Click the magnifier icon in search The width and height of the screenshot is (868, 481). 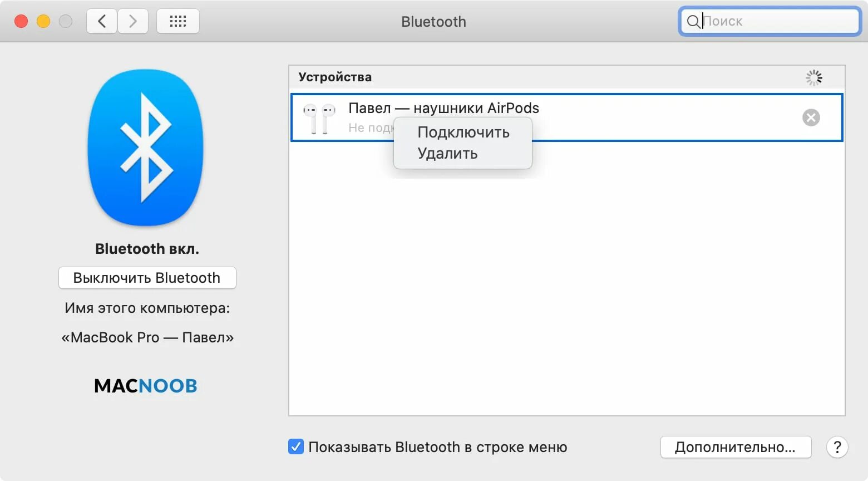[x=693, y=22]
